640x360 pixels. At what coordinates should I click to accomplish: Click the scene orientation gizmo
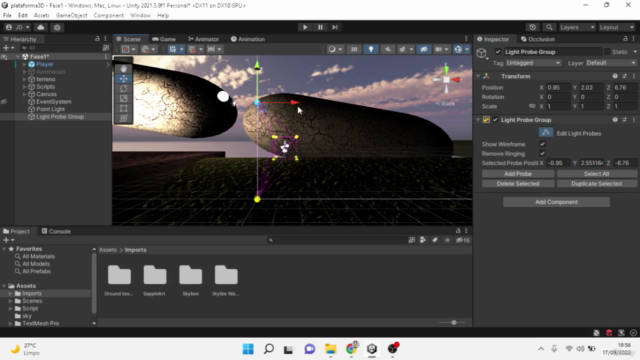point(447,80)
